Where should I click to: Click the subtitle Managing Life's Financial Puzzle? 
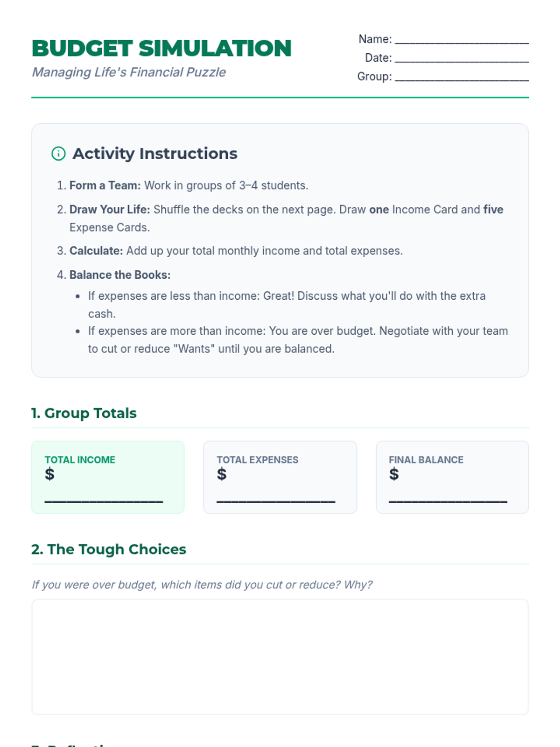[129, 72]
